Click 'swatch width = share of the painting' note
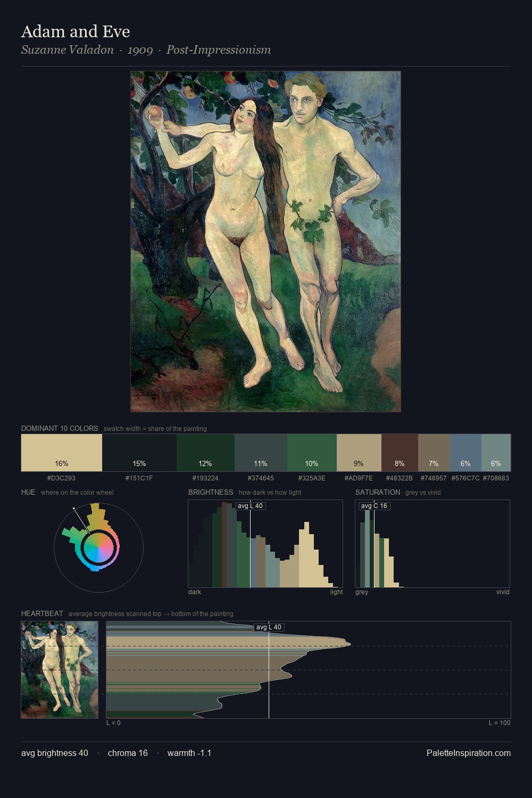This screenshot has width=532, height=798. point(155,429)
